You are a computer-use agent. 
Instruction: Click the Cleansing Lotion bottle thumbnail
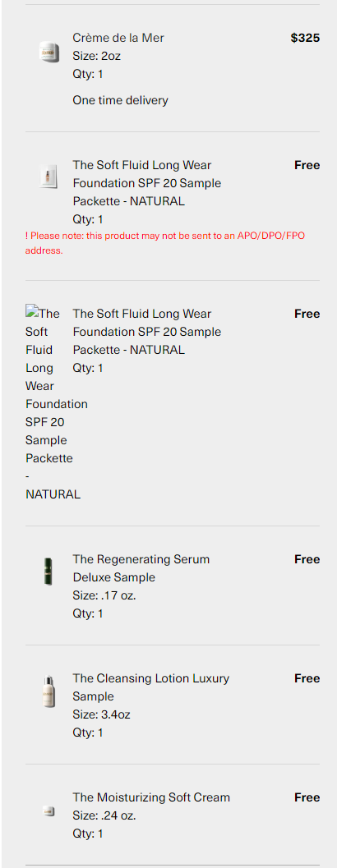[48, 691]
